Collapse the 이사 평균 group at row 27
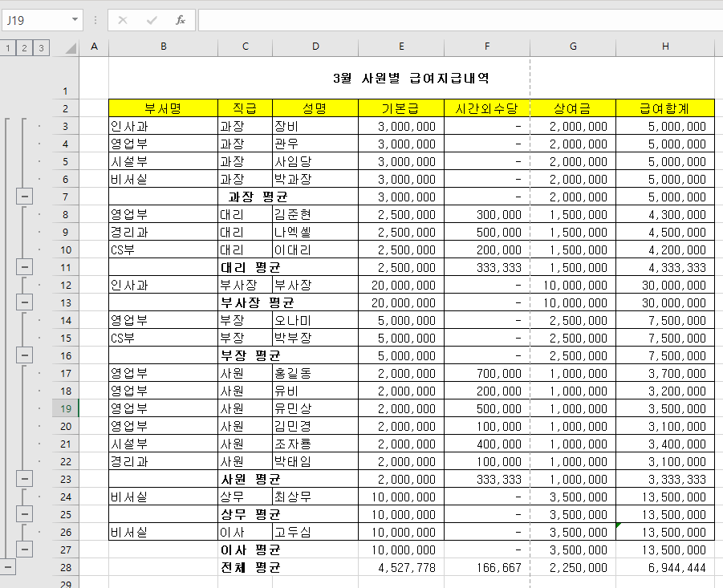The image size is (723, 588). point(24,549)
